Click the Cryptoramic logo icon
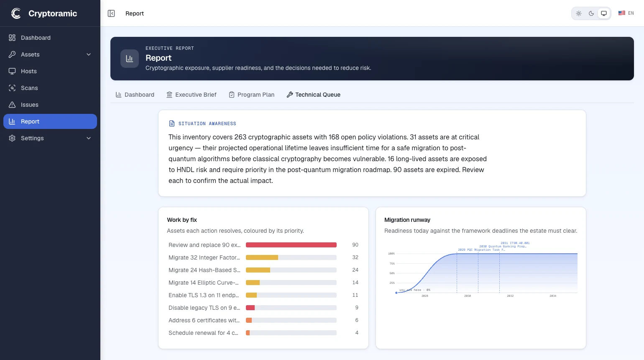Image resolution: width=644 pixels, height=360 pixels. [16, 13]
